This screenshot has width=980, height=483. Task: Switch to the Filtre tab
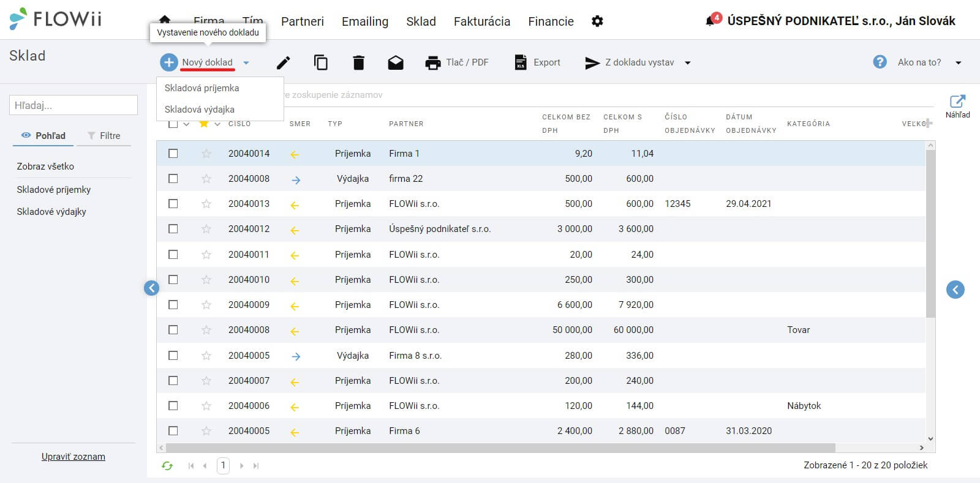[x=104, y=136]
